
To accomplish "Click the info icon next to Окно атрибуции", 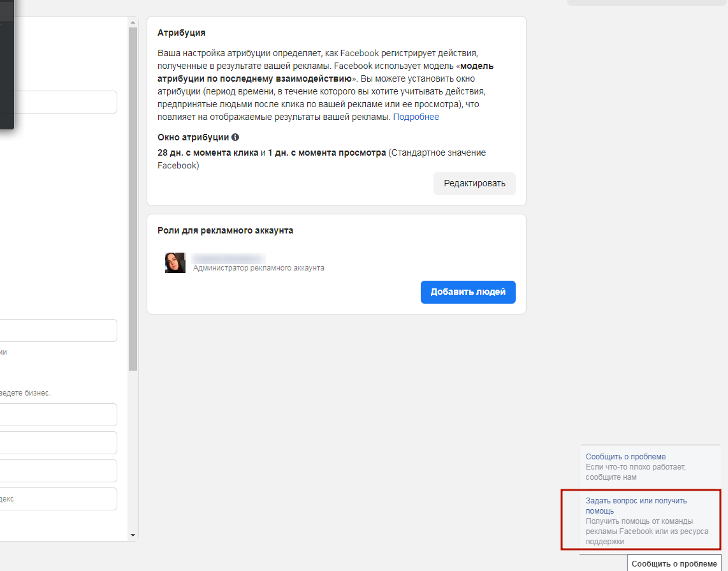I will 235,138.
